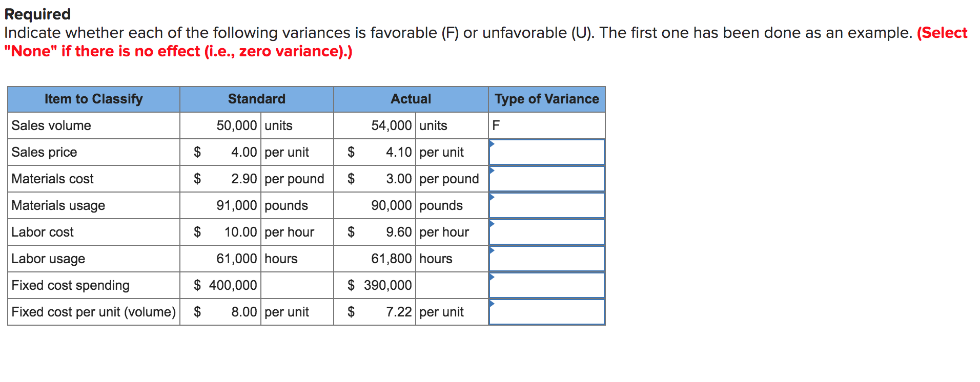Select the Sales volume row label

pos(51,125)
